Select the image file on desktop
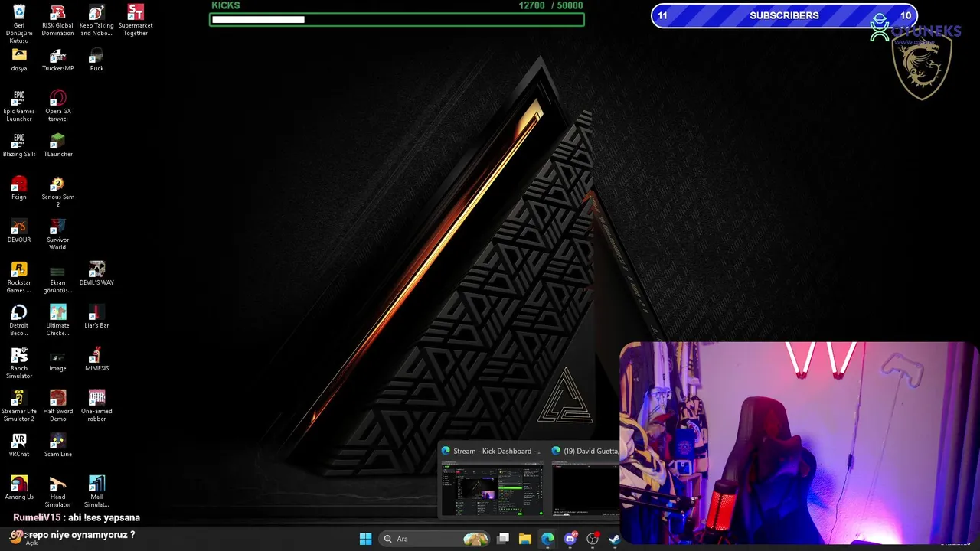The height and width of the screenshot is (551, 980). 57,360
